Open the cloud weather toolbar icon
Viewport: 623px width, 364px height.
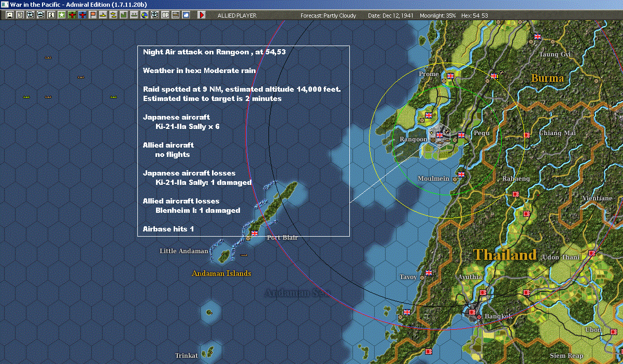tap(186, 15)
